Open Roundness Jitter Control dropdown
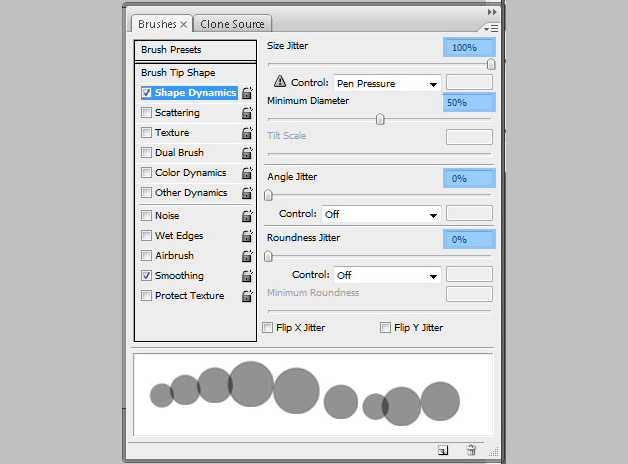Image resolution: width=628 pixels, height=464 pixels. coord(387,275)
